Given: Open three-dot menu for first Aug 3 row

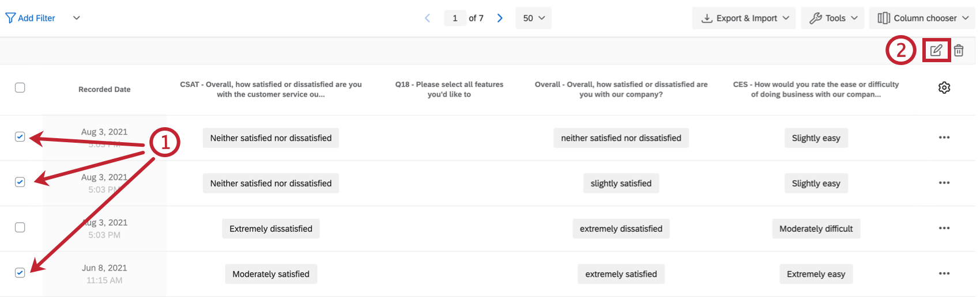Looking at the screenshot, I should point(944,138).
